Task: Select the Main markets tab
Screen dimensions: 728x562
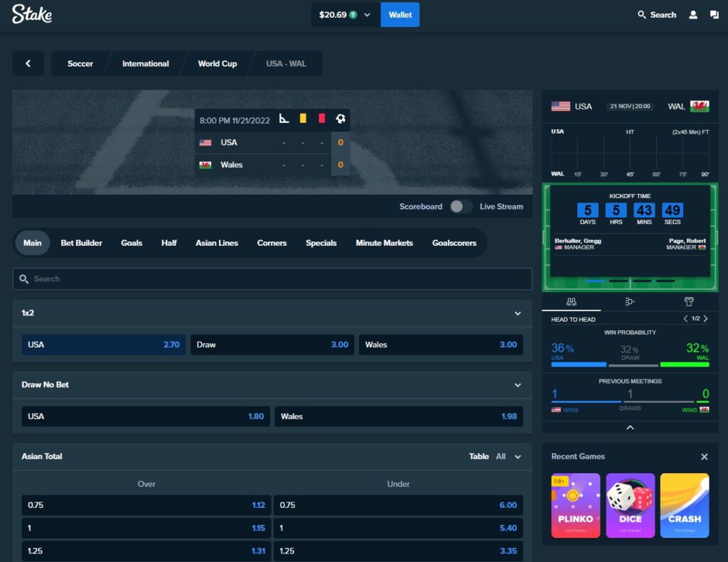Action: click(33, 243)
